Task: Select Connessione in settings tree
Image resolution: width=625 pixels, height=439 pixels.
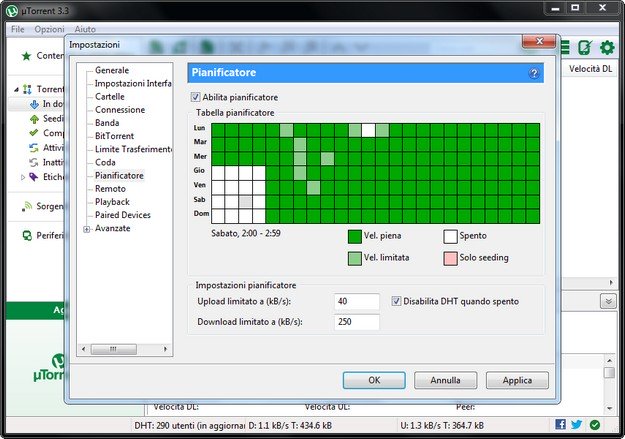Action: [x=120, y=110]
